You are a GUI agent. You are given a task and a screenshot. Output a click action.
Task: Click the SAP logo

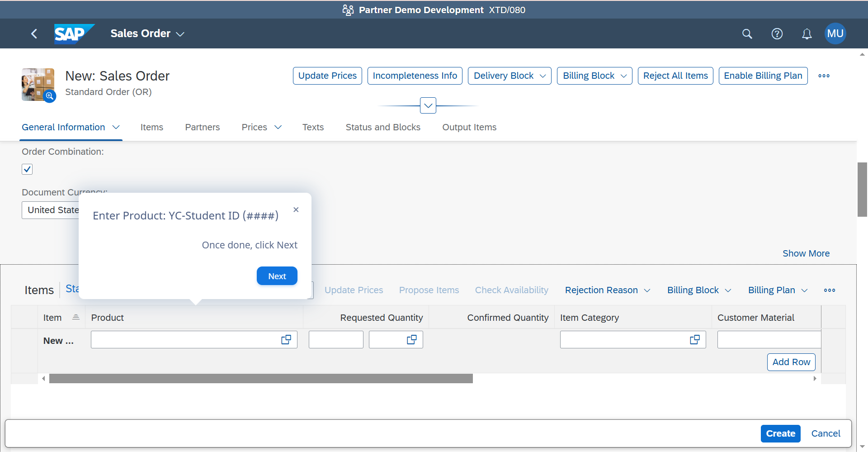click(74, 33)
